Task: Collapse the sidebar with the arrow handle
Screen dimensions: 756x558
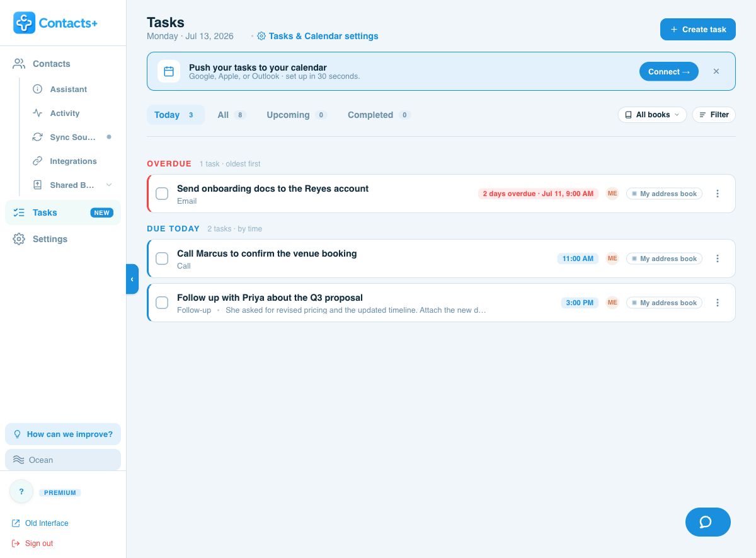Action: [x=132, y=279]
